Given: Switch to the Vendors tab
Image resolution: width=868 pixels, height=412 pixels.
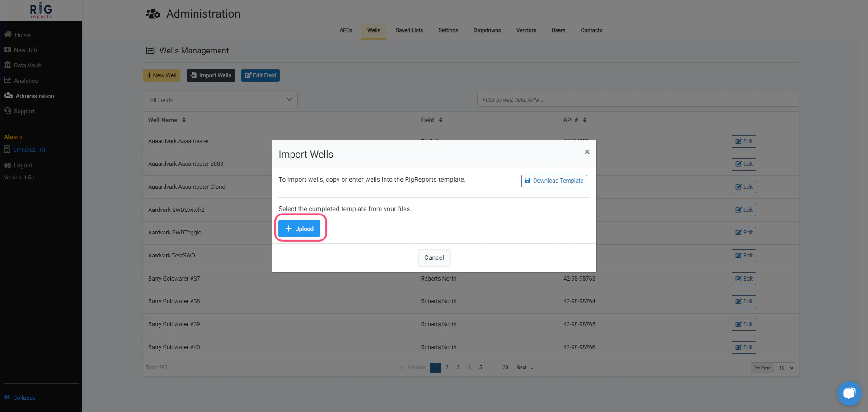Looking at the screenshot, I should (x=526, y=30).
